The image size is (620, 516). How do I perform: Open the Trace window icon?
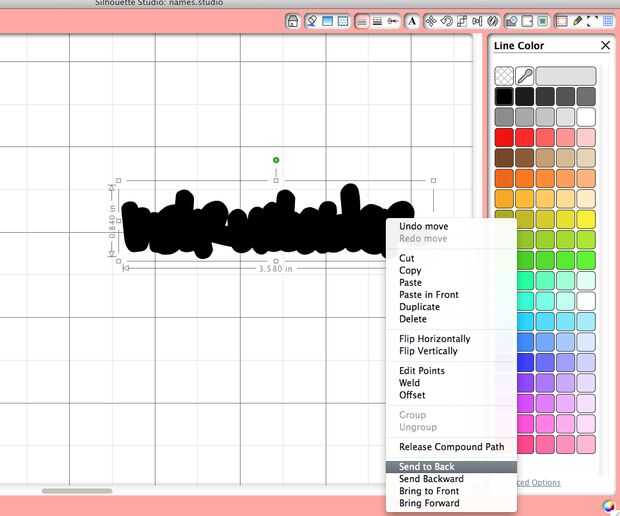[x=542, y=21]
